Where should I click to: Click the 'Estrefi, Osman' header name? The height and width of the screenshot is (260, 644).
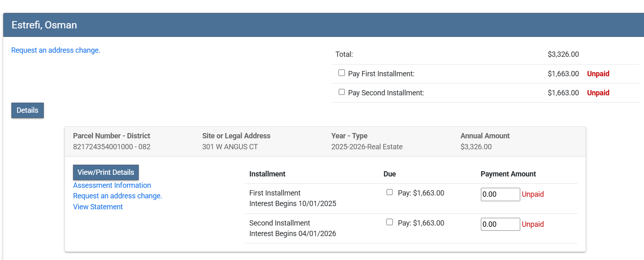[44, 25]
